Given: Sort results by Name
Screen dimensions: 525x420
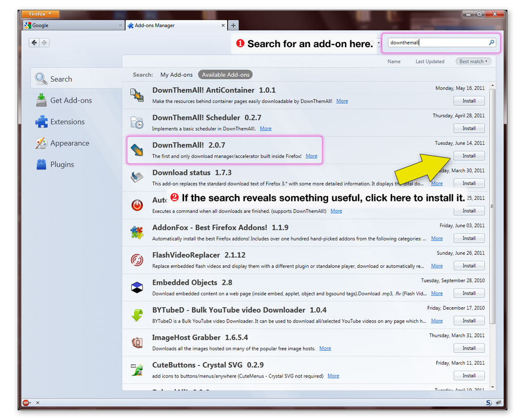Looking at the screenshot, I should (394, 62).
